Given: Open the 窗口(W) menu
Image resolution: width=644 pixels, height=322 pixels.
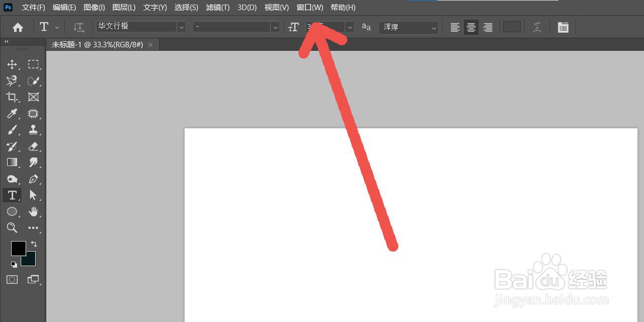Looking at the screenshot, I should pos(310,8).
